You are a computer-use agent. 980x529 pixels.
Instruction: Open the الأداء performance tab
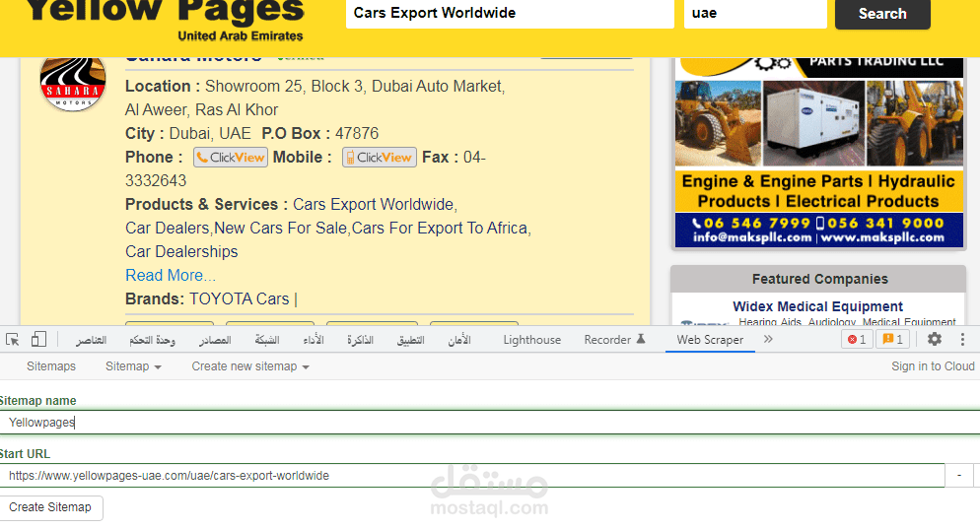(314, 340)
